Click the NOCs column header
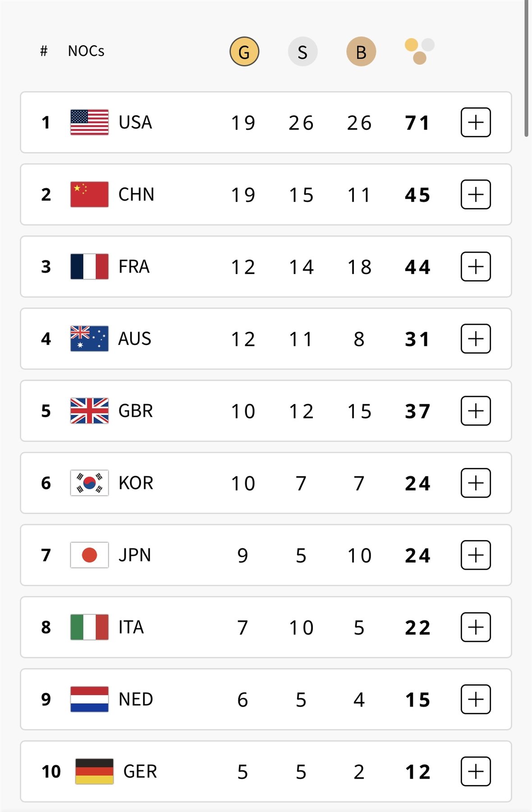Screen dimensions: 532x812 click(x=86, y=51)
